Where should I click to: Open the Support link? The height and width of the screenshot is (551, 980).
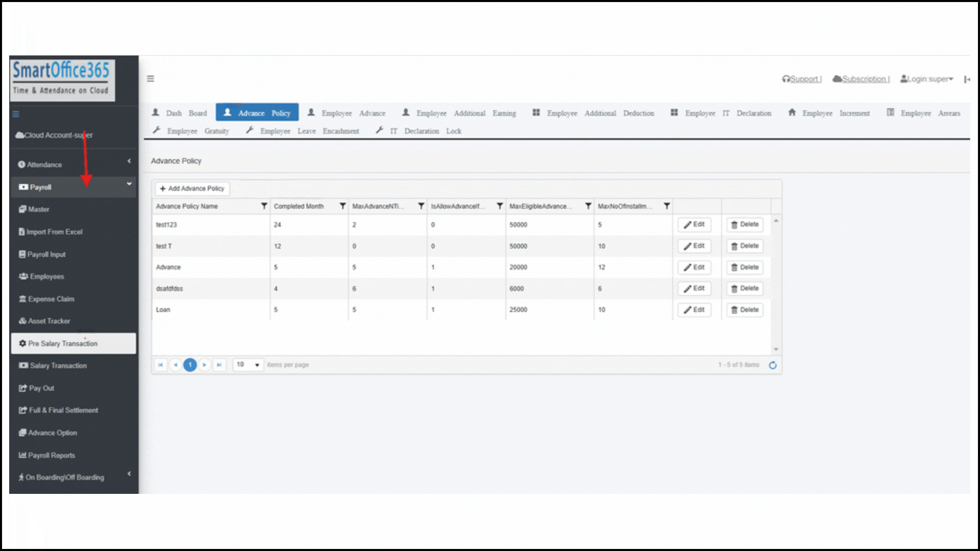coord(802,79)
